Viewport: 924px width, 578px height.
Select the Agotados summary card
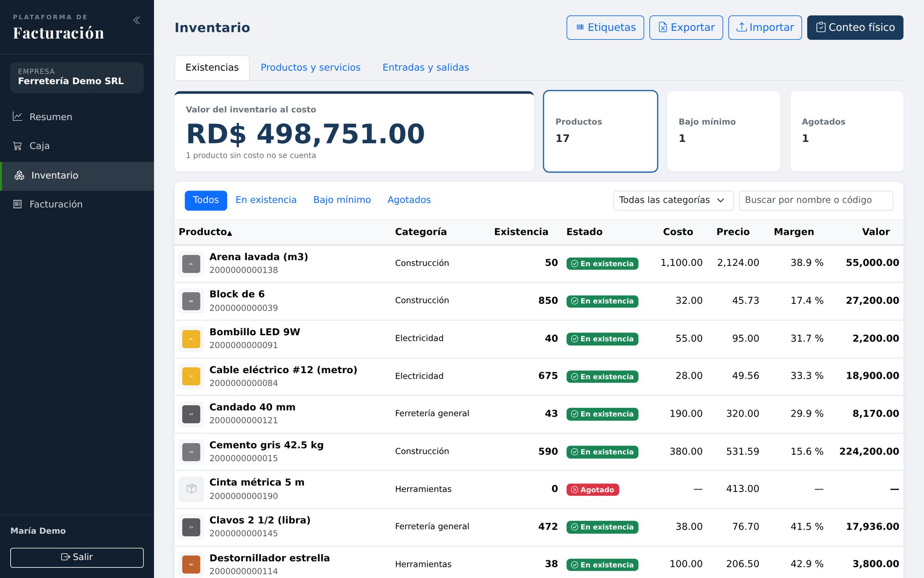846,131
